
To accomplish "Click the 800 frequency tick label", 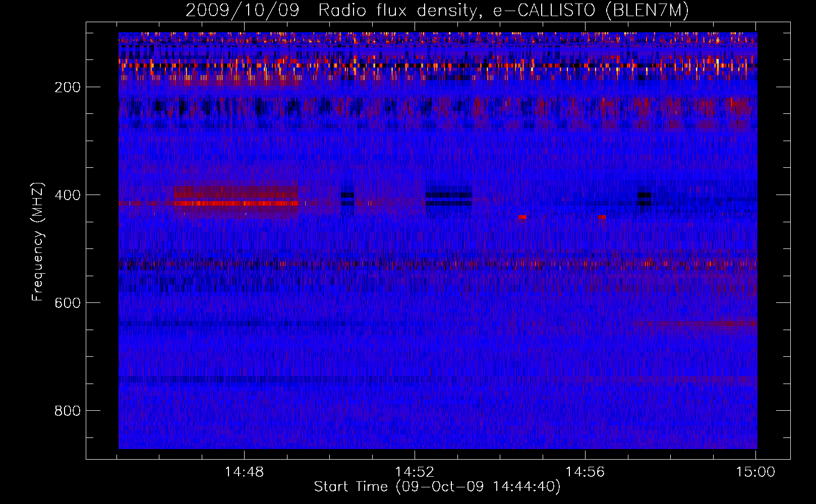I will [68, 411].
